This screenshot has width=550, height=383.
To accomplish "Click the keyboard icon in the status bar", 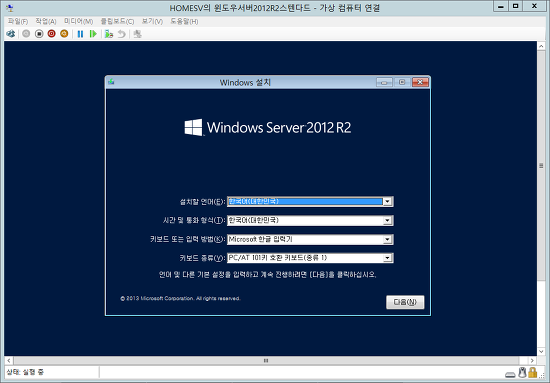I will point(510,374).
